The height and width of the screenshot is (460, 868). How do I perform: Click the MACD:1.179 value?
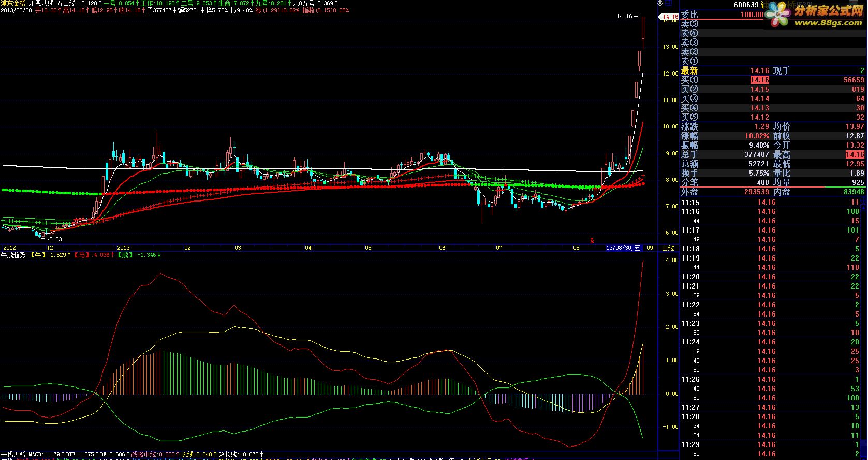(46, 454)
